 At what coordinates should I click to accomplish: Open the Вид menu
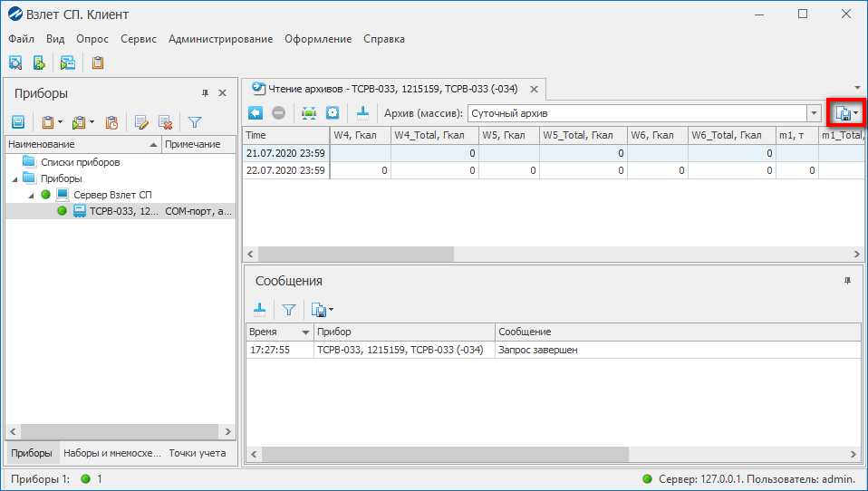55,39
